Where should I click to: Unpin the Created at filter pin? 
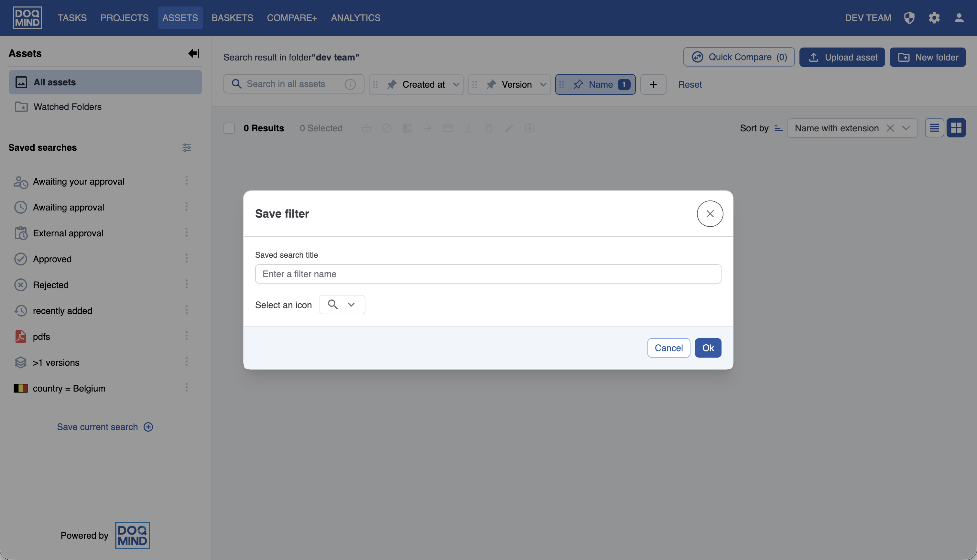(x=392, y=84)
